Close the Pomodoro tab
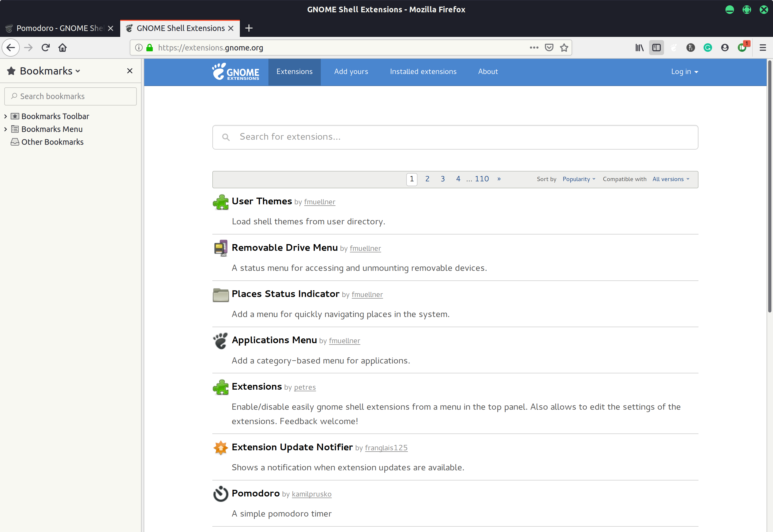The height and width of the screenshot is (532, 773). point(111,28)
